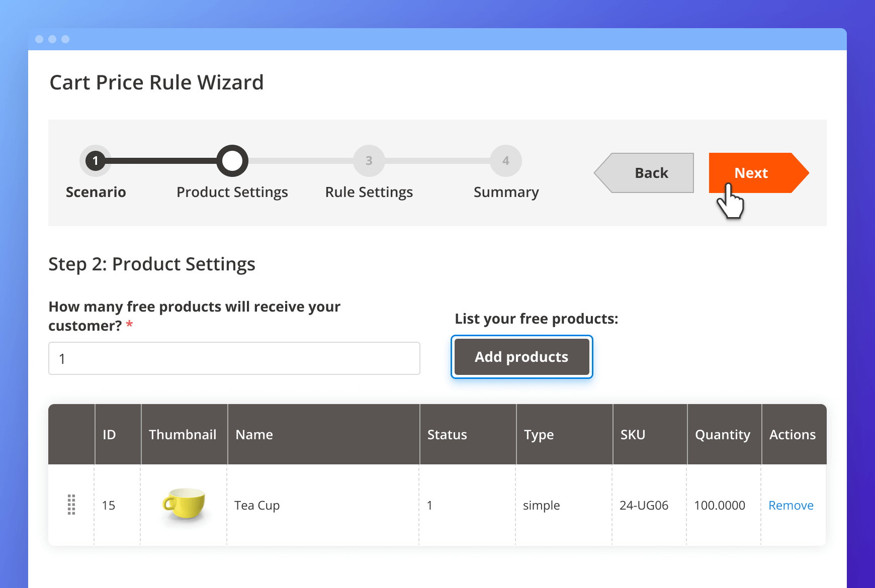
Task: Click the step 3 circle icon
Action: (369, 161)
